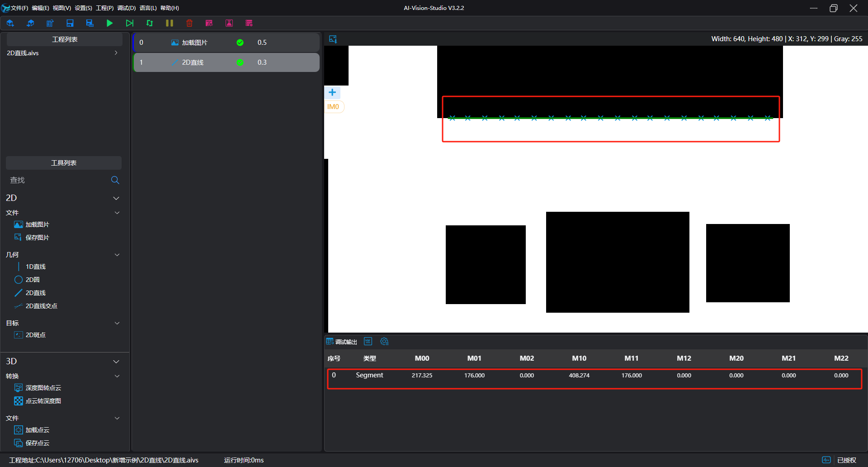Collapse the 3D tool category
Image resolution: width=868 pixels, height=467 pixels.
tap(116, 362)
